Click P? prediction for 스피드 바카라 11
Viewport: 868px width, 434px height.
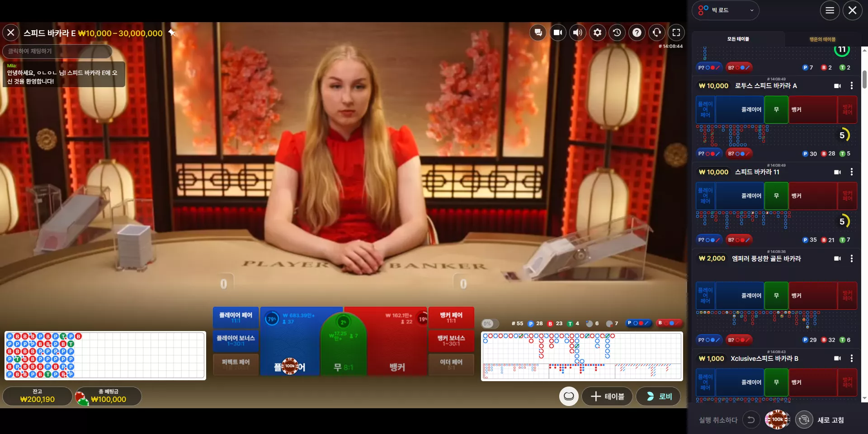(709, 240)
